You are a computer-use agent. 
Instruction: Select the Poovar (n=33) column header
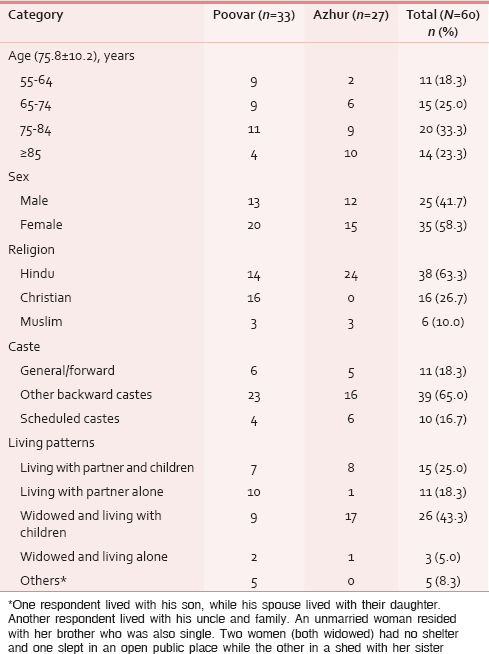[254, 15]
